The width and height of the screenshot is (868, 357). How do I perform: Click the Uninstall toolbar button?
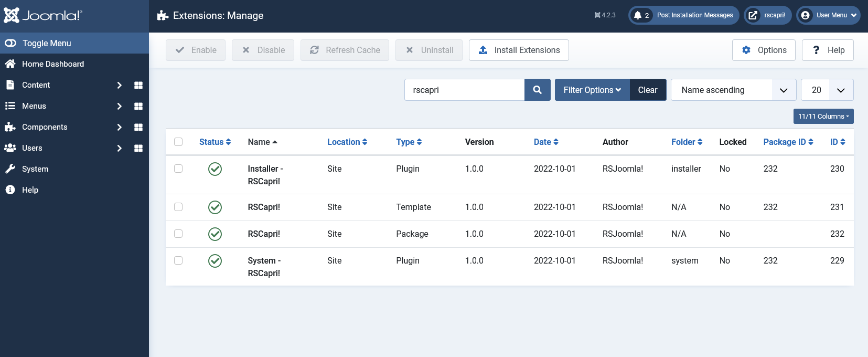(429, 50)
